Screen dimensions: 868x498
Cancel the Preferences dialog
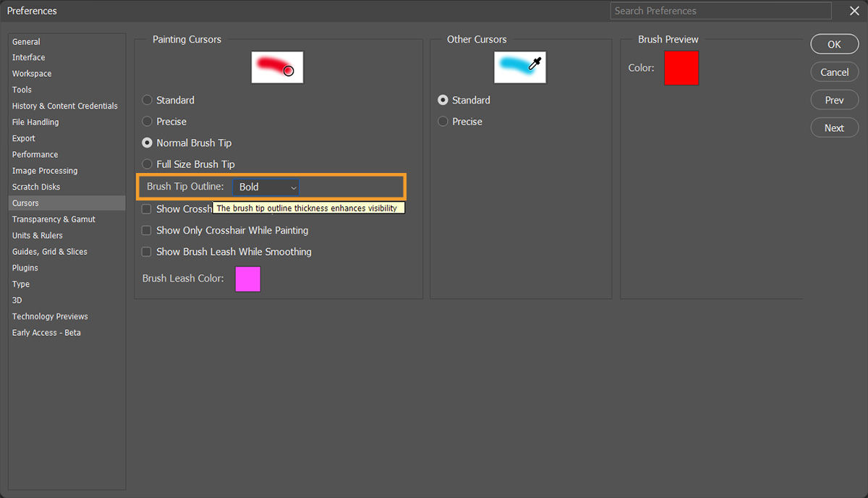pyautogui.click(x=834, y=72)
